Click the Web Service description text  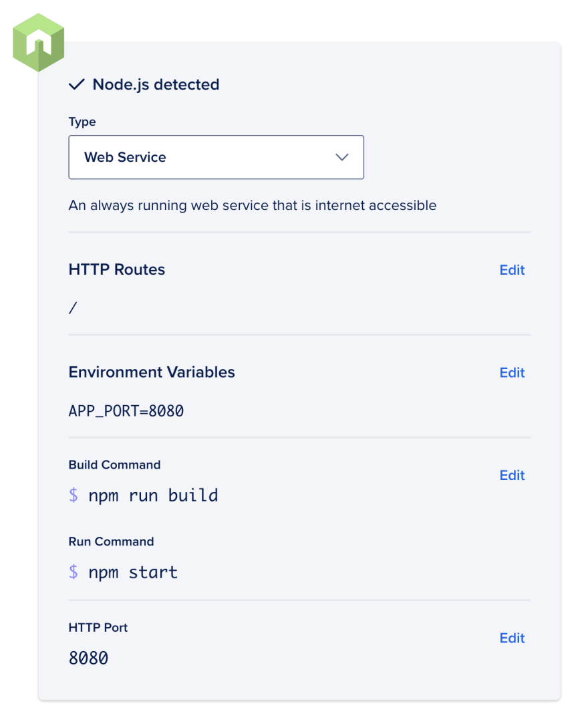pyautogui.click(x=253, y=205)
